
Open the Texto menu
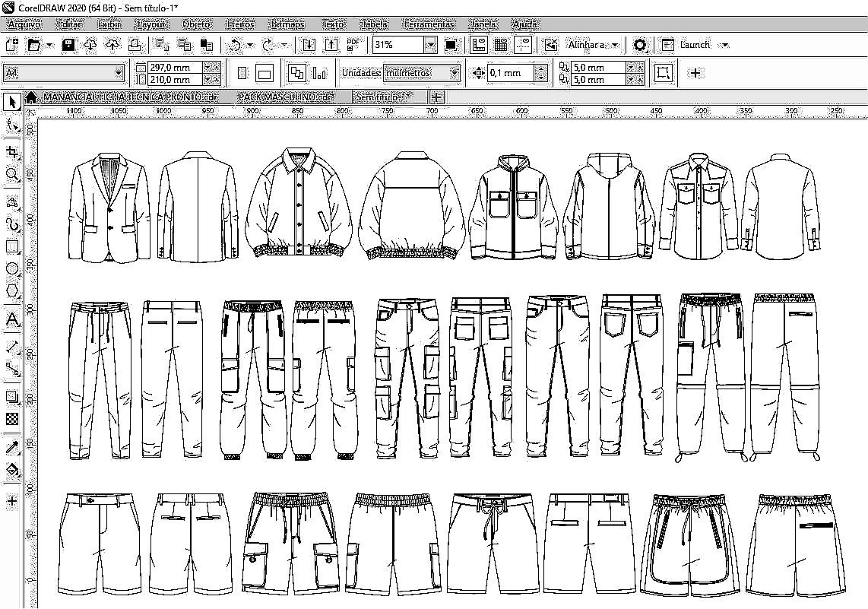click(x=333, y=24)
